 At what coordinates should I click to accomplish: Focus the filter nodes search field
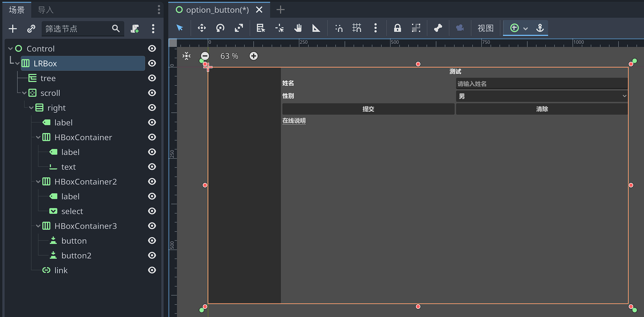tap(83, 29)
